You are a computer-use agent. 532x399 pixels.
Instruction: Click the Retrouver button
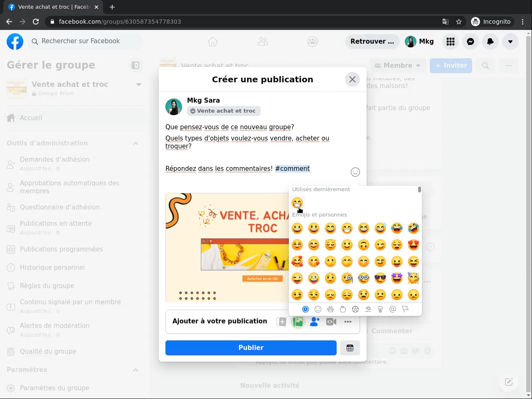(x=372, y=42)
